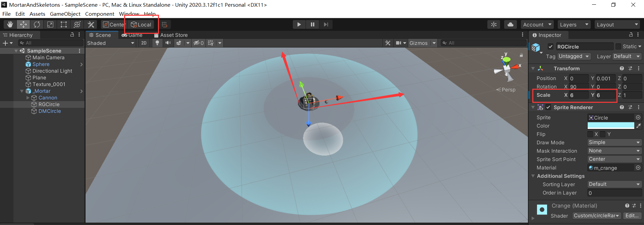Select Directional Light in Hierarchy
644x225 pixels.
point(52,71)
